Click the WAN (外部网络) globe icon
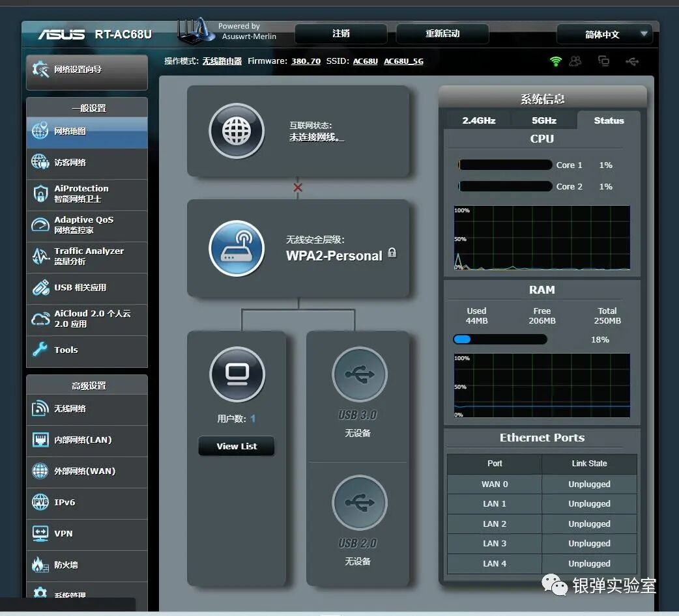 [40, 471]
